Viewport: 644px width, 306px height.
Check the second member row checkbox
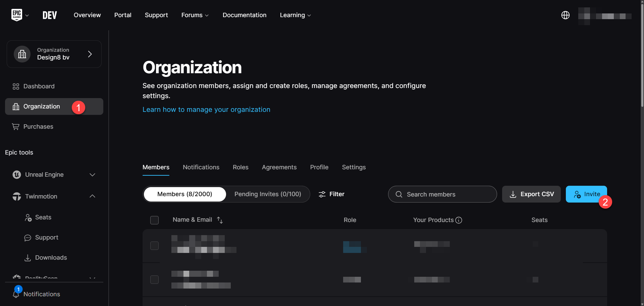pos(154,279)
